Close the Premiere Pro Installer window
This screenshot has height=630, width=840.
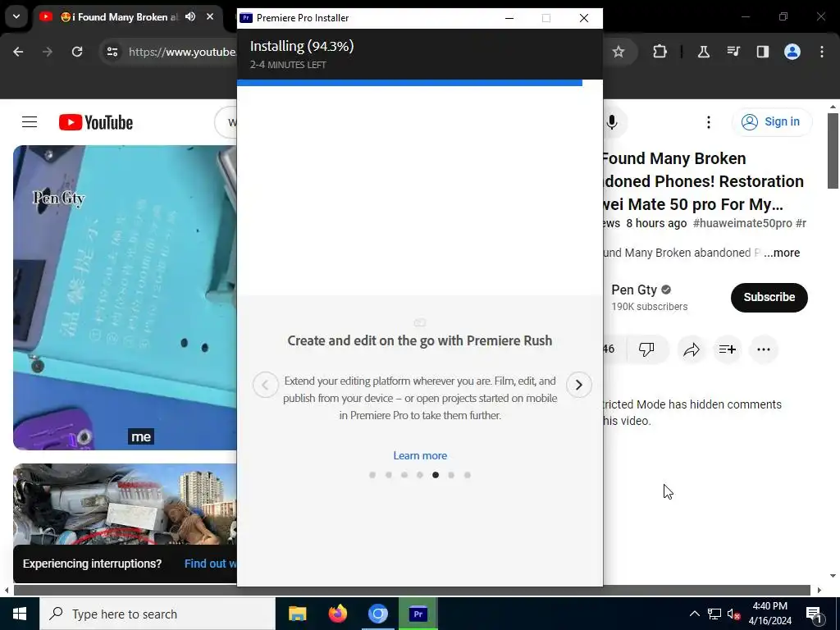pos(584,18)
